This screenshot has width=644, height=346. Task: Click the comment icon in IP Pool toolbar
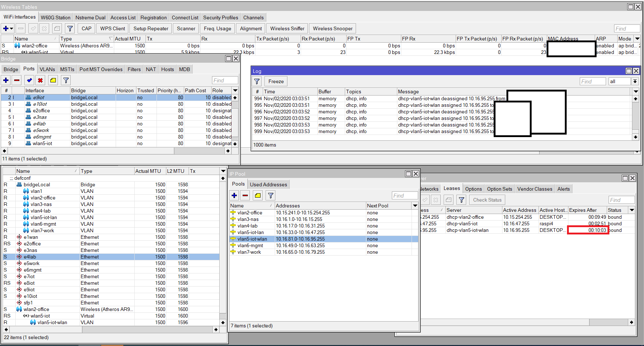[x=258, y=195]
